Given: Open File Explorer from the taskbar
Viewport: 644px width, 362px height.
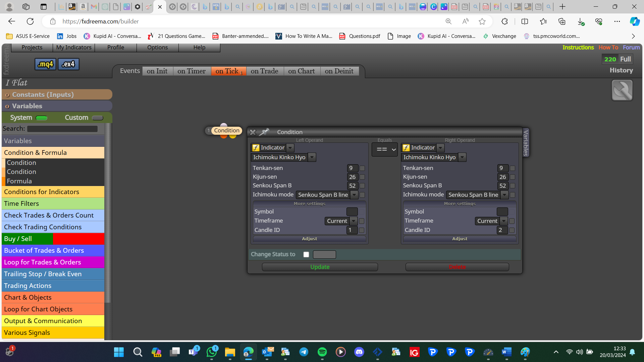Looking at the screenshot, I should 230,352.
